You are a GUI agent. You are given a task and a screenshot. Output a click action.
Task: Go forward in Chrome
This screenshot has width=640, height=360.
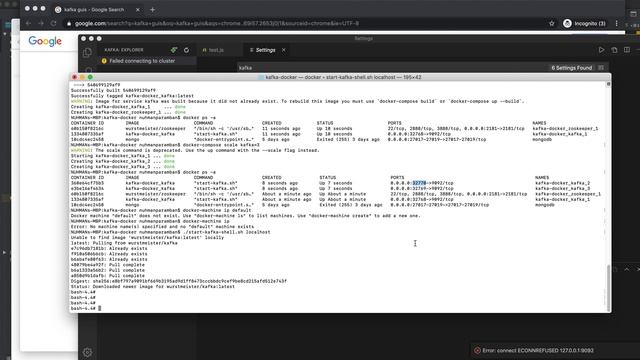pyautogui.click(x=41, y=24)
